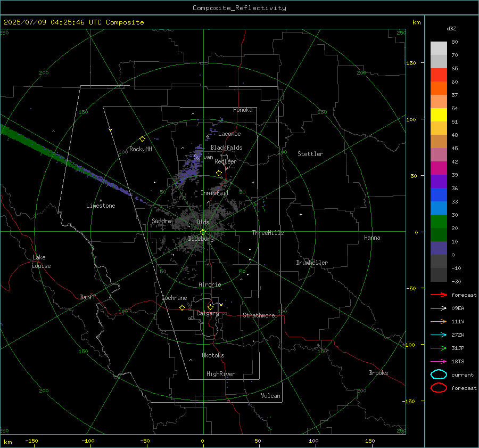Click the Cochrane label

click(174, 298)
